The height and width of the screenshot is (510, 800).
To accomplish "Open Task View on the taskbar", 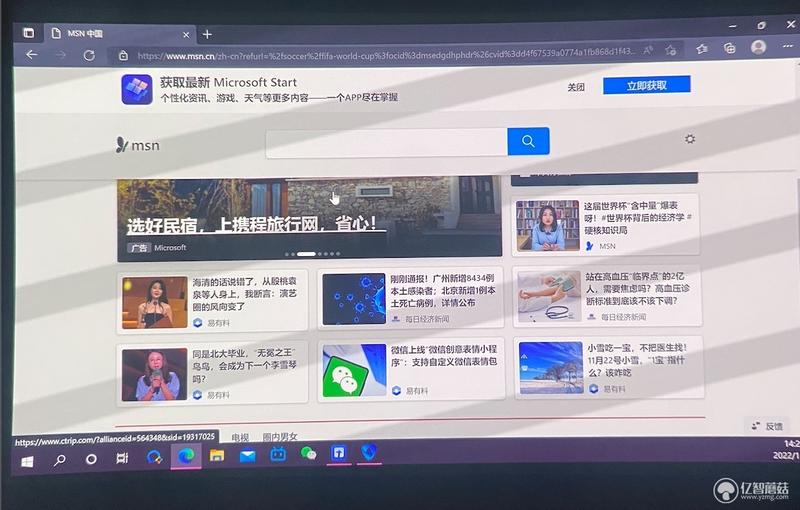I will [122, 458].
